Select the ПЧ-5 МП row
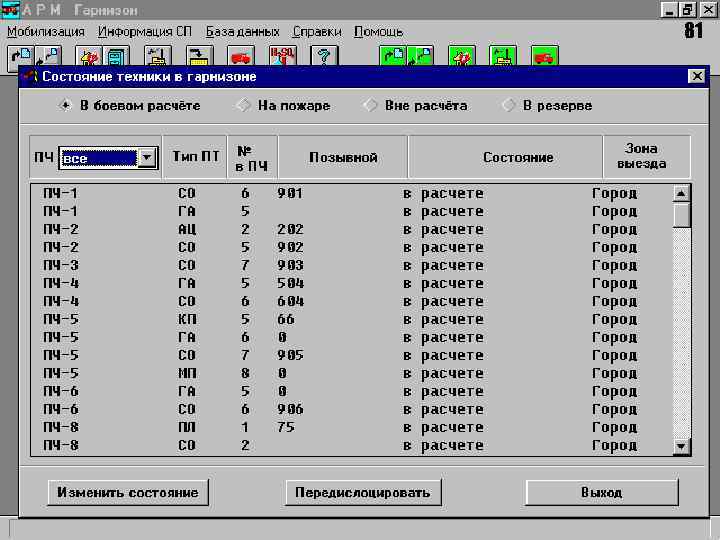720x540 pixels. [x=352, y=373]
